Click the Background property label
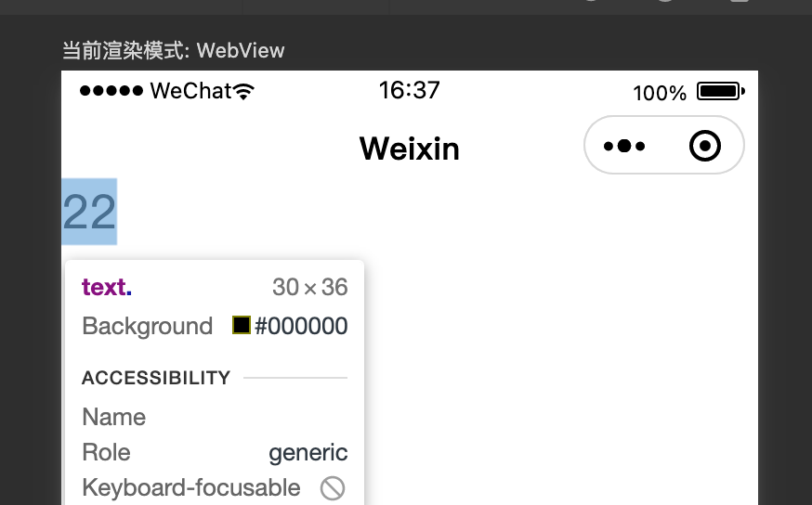 point(148,327)
